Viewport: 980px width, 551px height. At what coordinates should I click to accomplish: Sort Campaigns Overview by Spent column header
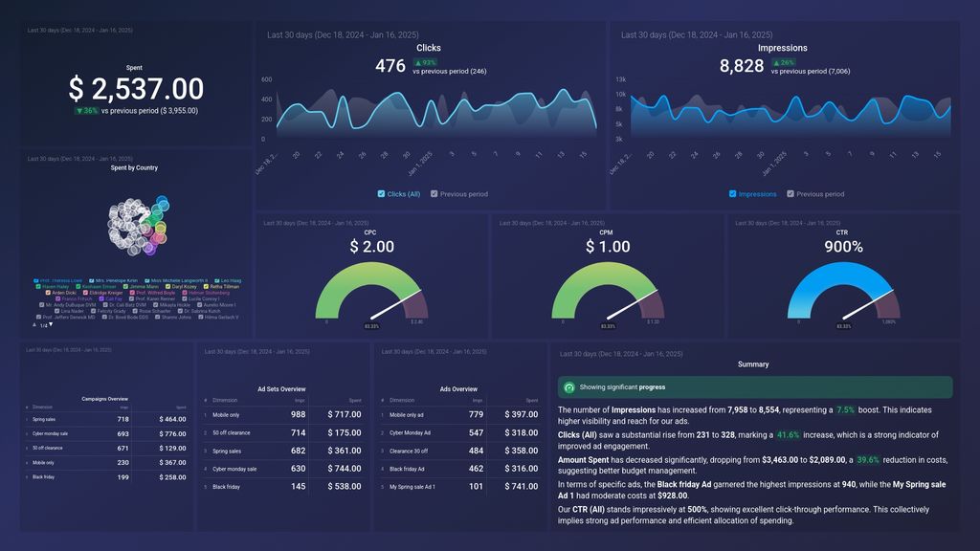(181, 408)
